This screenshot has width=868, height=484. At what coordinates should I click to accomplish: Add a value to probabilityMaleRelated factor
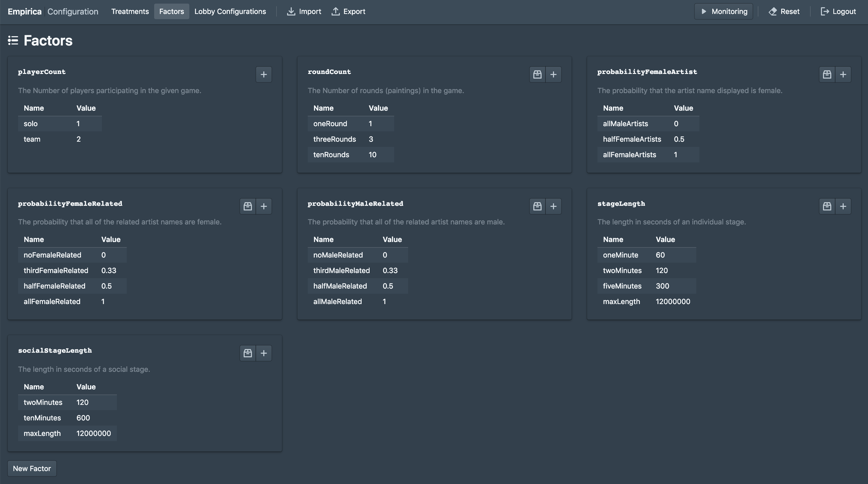coord(553,206)
